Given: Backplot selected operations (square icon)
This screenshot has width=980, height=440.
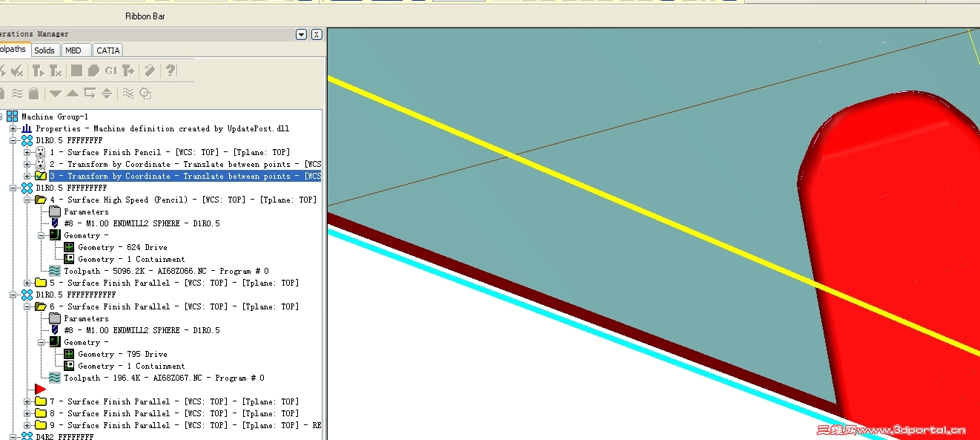Looking at the screenshot, I should 76,70.
